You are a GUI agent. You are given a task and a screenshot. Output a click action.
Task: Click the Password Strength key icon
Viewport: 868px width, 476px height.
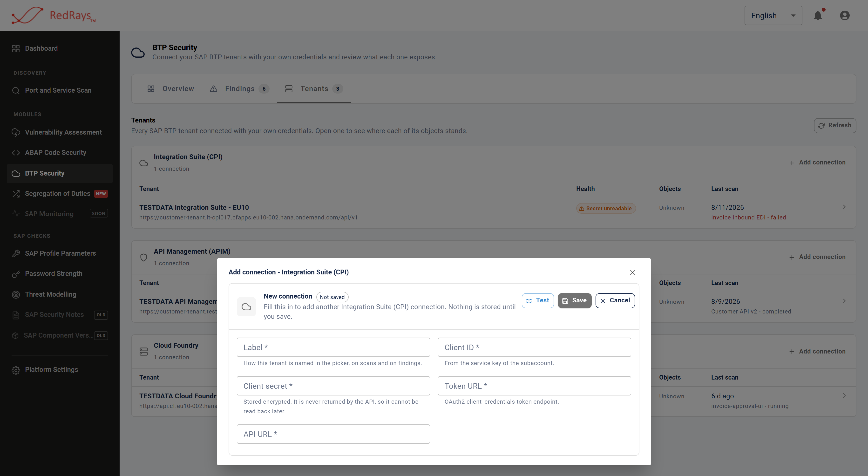[16, 274]
